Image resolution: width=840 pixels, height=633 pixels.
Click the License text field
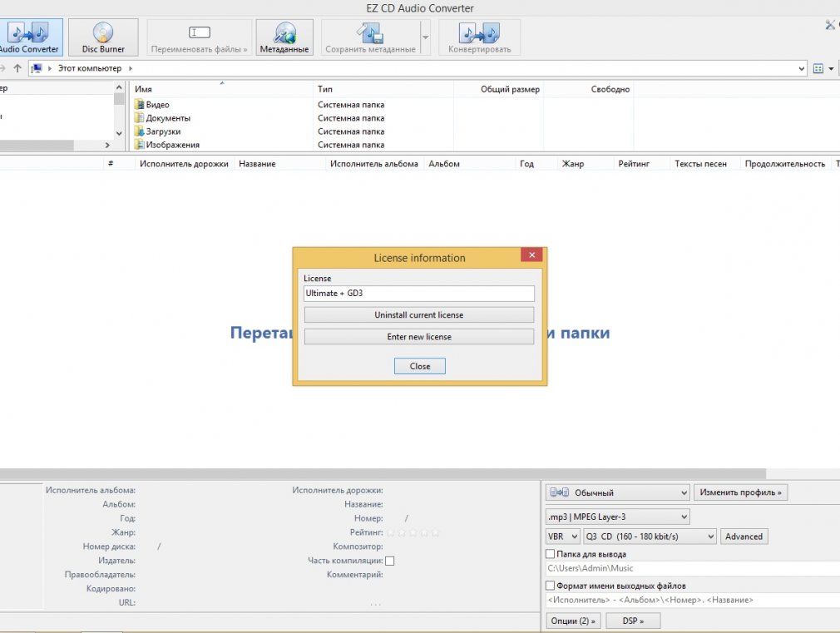[x=419, y=293]
